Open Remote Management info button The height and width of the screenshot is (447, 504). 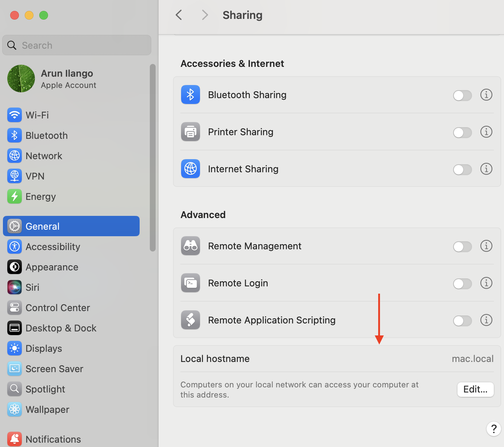pos(486,246)
